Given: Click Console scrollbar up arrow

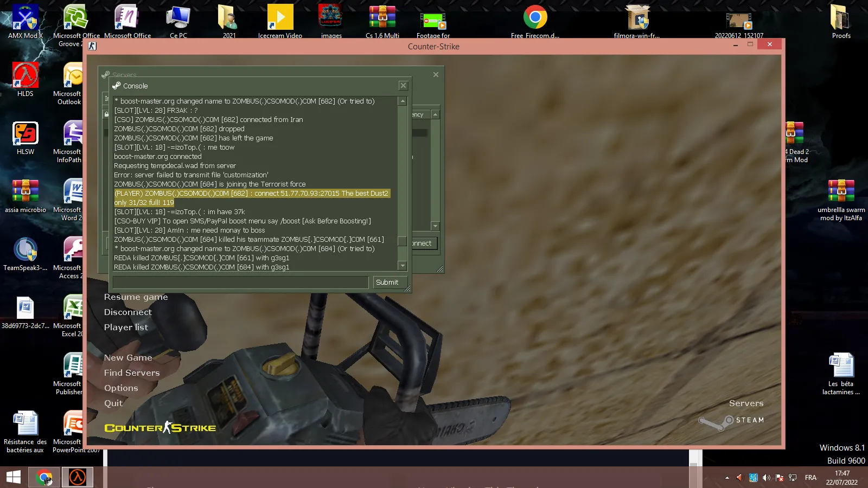Looking at the screenshot, I should coord(403,101).
